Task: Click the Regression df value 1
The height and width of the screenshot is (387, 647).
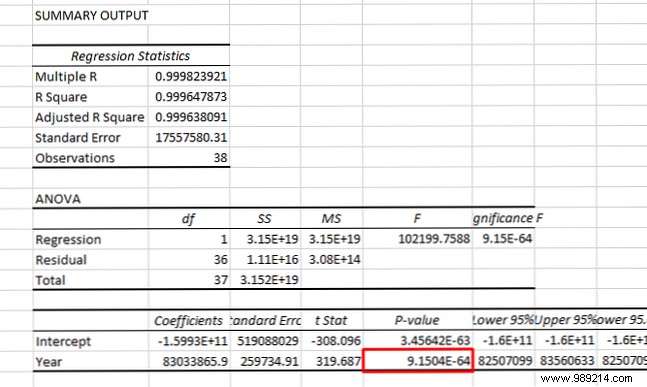Action: point(223,239)
